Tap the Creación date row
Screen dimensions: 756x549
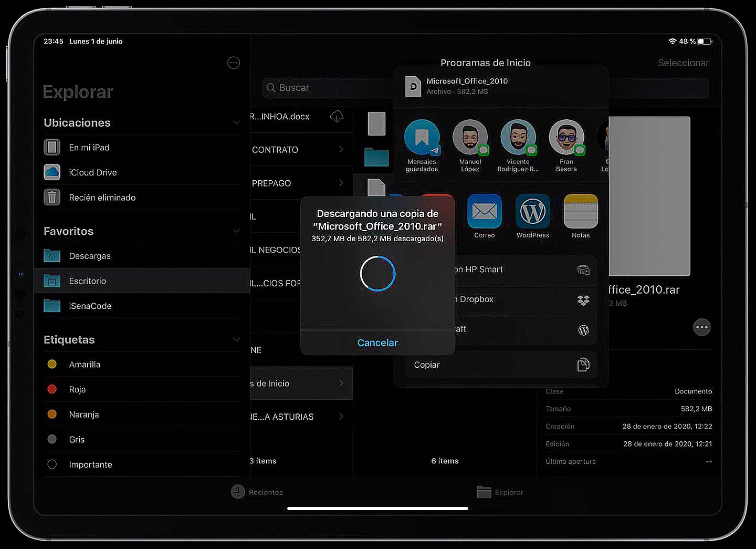coord(629,426)
